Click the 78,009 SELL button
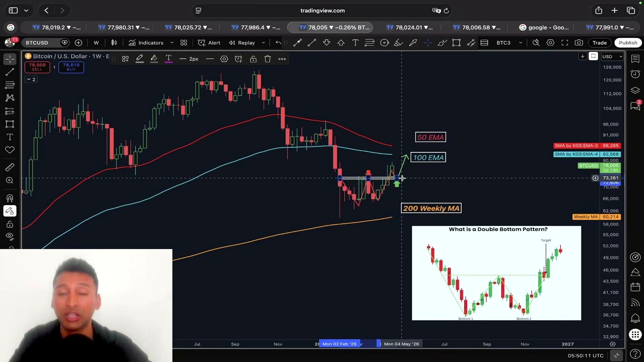This screenshot has height=362, width=644. click(x=37, y=67)
